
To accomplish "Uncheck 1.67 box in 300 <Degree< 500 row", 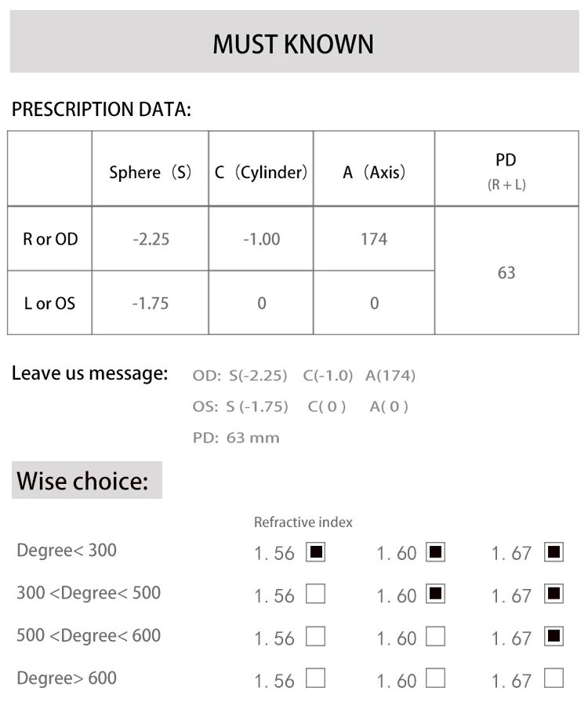I will [x=554, y=594].
